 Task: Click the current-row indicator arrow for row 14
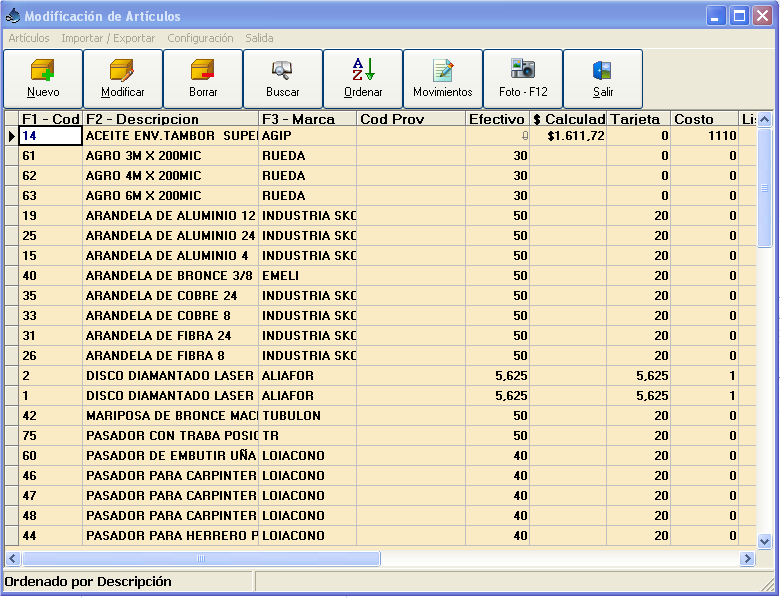click(11, 136)
